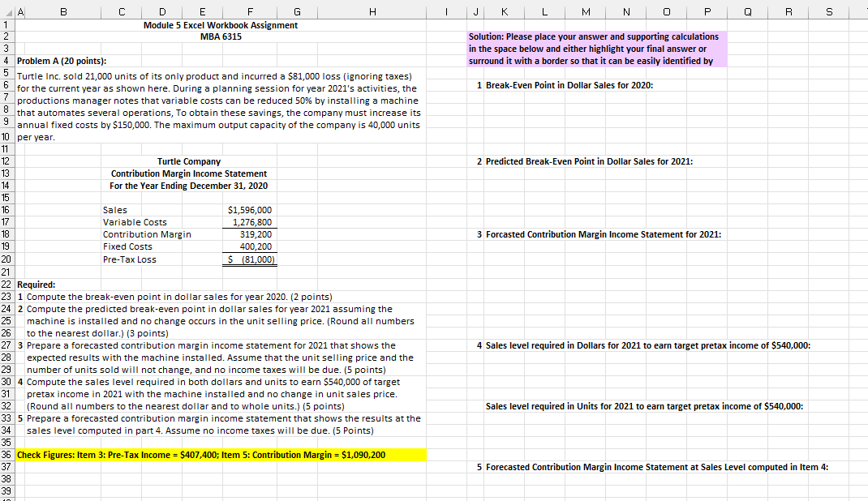The image size is (868, 501).
Task: Select cell with Break-Even Point for 2020 label
Action: click(552, 85)
